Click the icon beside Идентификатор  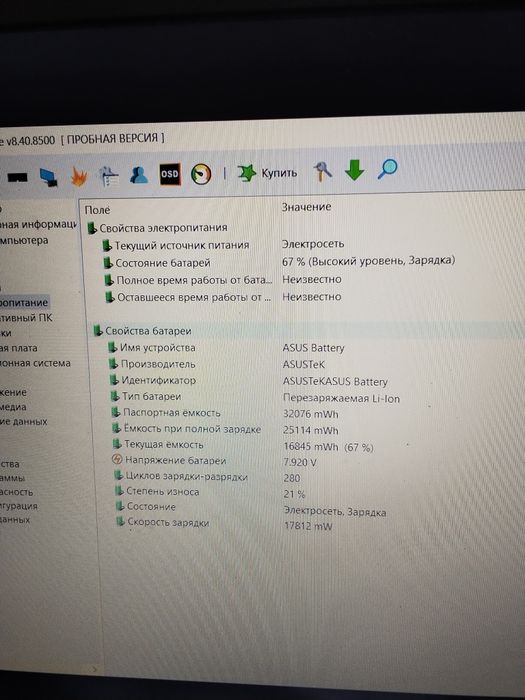[x=115, y=380]
